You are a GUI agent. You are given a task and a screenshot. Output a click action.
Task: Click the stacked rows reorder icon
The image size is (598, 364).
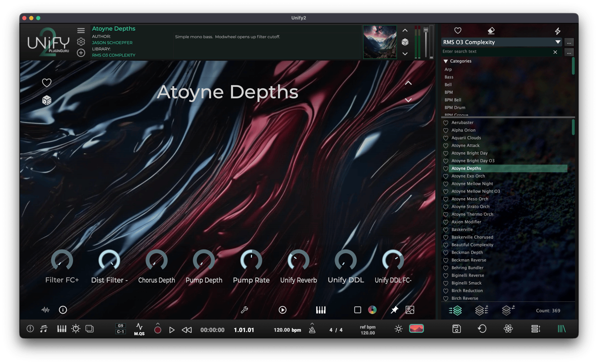pyautogui.click(x=536, y=329)
